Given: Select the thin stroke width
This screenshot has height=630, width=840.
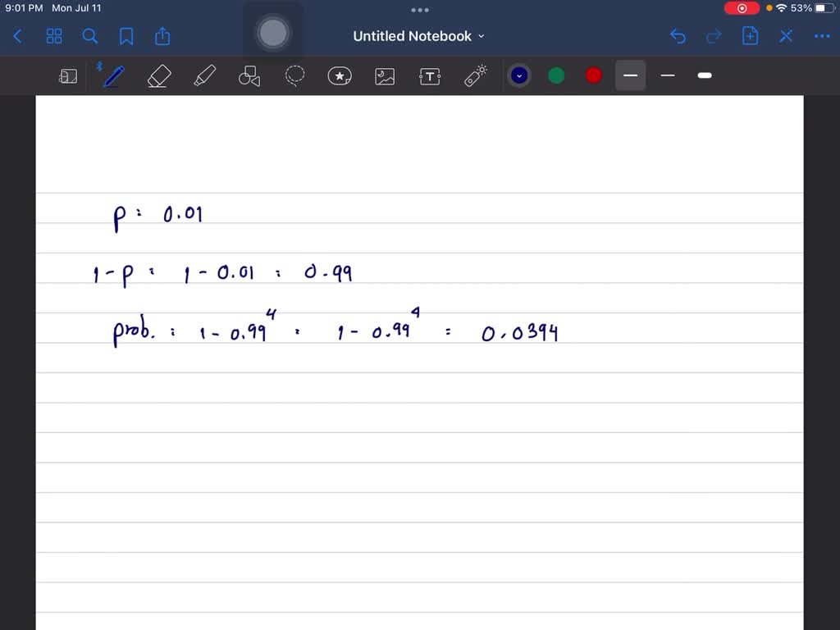Looking at the screenshot, I should [x=631, y=75].
